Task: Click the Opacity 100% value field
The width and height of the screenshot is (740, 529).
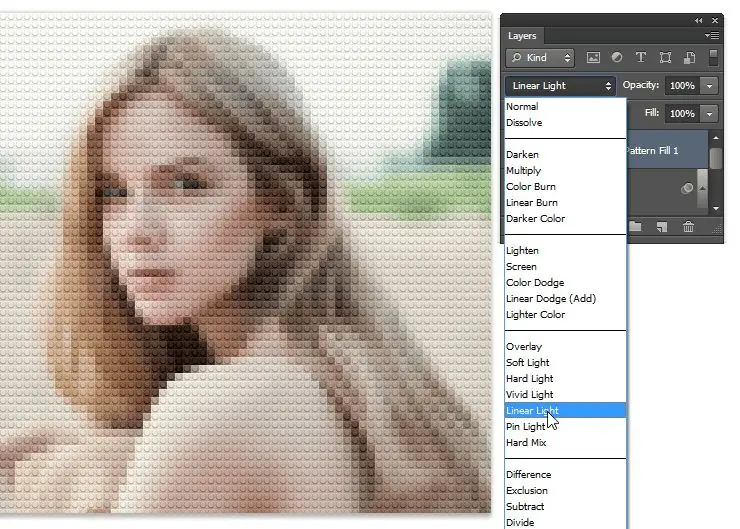Action: [x=682, y=86]
